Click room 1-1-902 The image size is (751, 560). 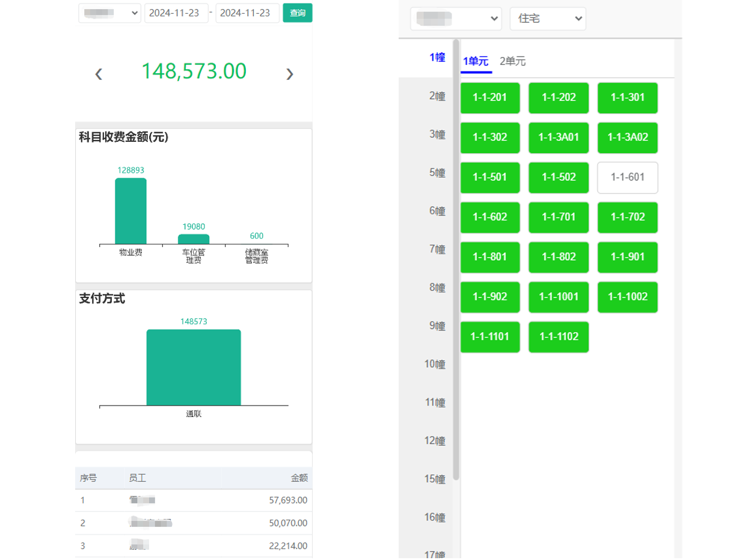[489, 297]
